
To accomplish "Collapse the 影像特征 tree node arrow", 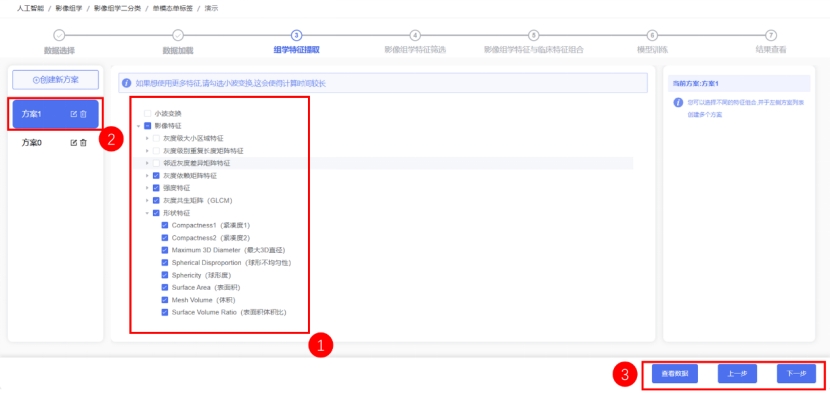I will coord(139,126).
